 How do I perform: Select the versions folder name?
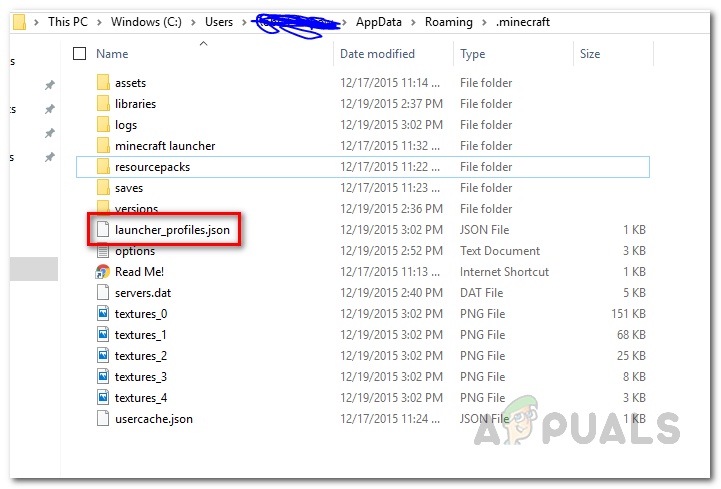137,209
